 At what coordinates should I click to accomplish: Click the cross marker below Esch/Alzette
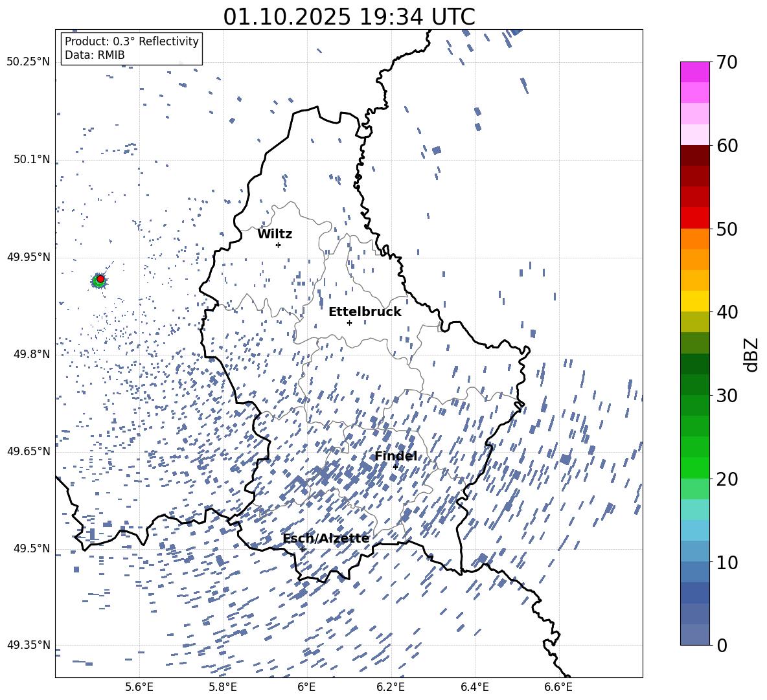[303, 549]
